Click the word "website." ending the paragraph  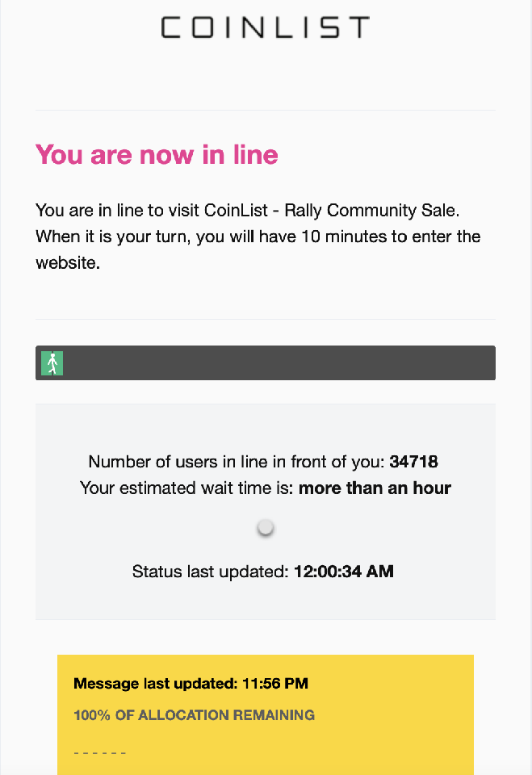(68, 263)
